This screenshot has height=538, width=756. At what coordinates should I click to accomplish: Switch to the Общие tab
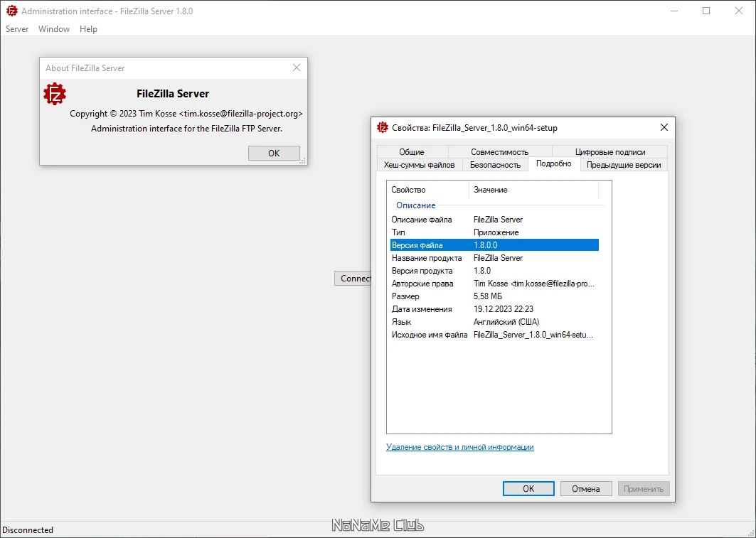(x=412, y=151)
